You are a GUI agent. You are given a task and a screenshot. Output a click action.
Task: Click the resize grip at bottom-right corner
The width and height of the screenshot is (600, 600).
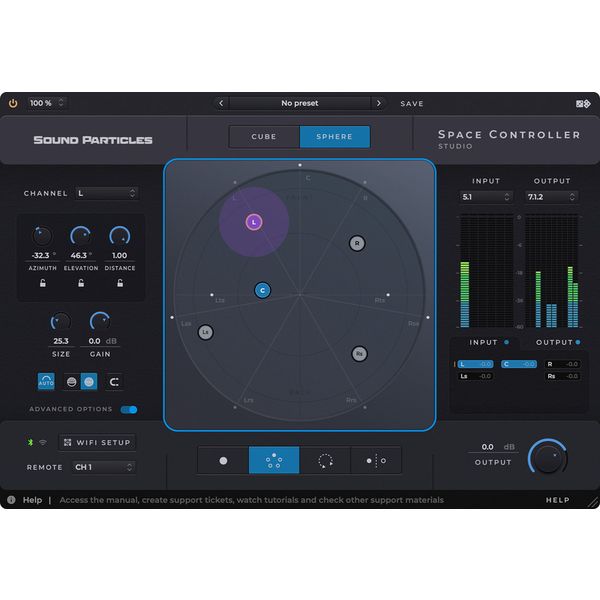click(593, 502)
